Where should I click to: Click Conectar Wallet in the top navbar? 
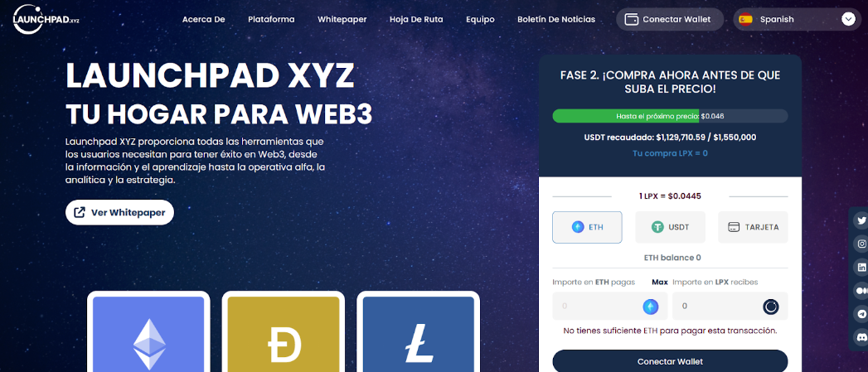pos(670,19)
